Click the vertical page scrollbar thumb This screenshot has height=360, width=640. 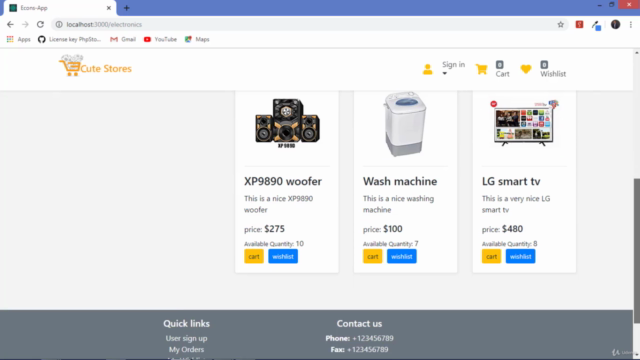[x=637, y=250]
